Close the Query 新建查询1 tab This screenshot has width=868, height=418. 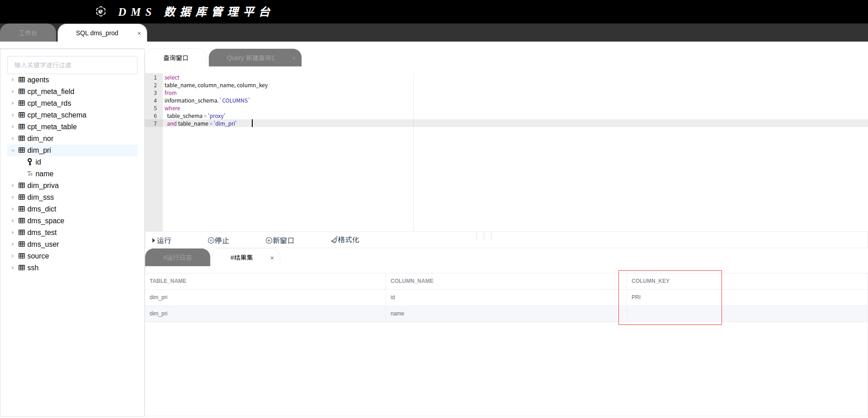294,58
